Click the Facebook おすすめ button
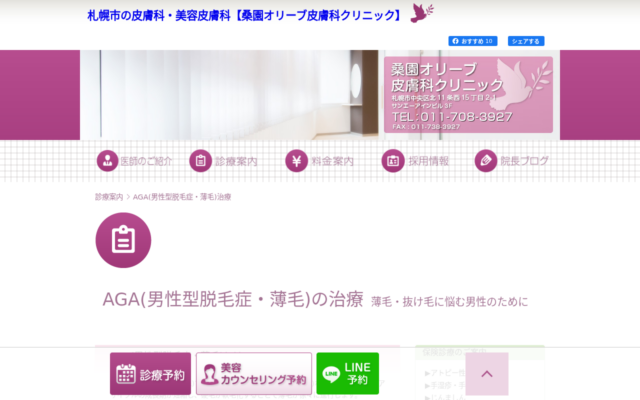Image resolution: width=640 pixels, height=400 pixels. (473, 41)
